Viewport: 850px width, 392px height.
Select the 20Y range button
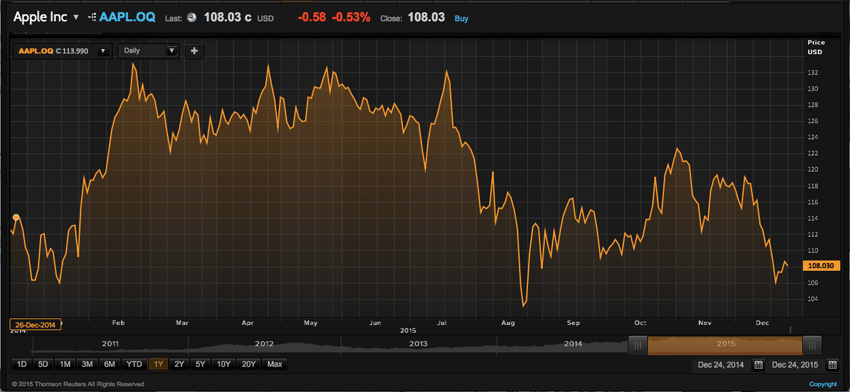[x=249, y=364]
